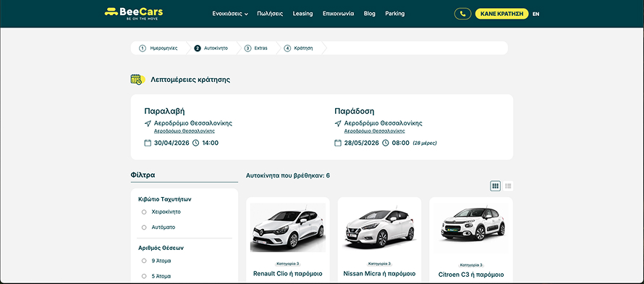The image size is (644, 284).
Task: Switch language to EN
Action: coord(536,14)
